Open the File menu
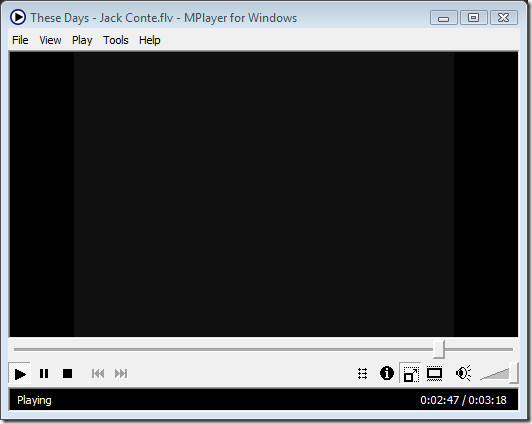Viewport: 532px width, 424px height. pos(20,40)
